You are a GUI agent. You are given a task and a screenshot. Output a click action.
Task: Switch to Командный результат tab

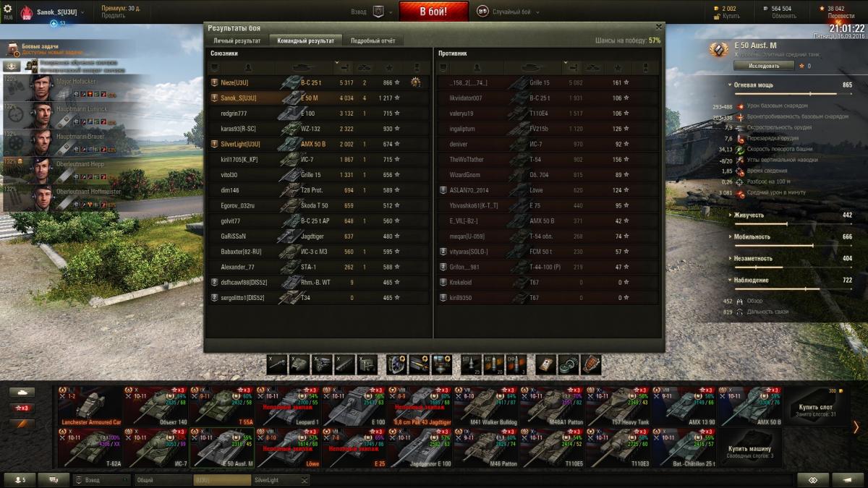pyautogui.click(x=305, y=40)
